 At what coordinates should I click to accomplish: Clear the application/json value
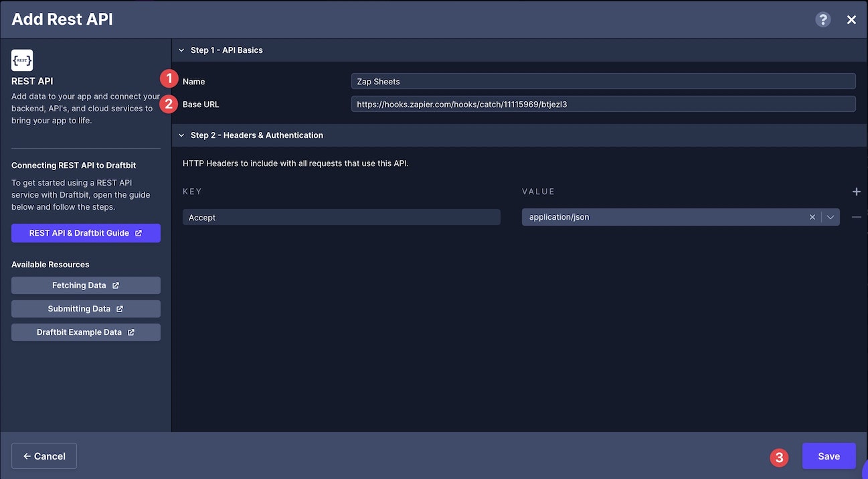click(x=812, y=217)
